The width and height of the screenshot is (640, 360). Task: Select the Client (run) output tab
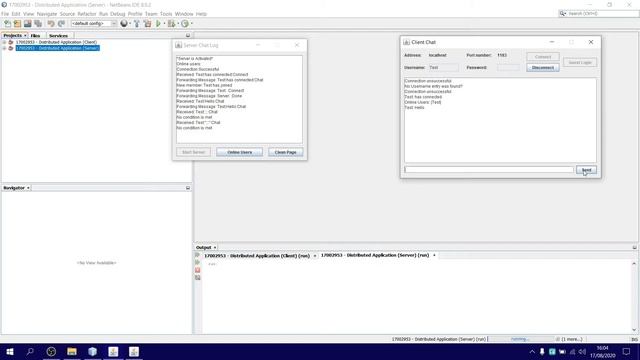(x=257, y=256)
